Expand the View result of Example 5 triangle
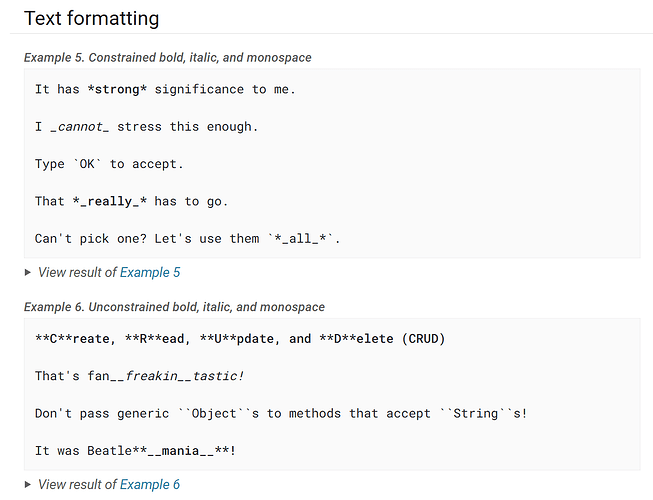The image size is (653, 500). [x=28, y=273]
